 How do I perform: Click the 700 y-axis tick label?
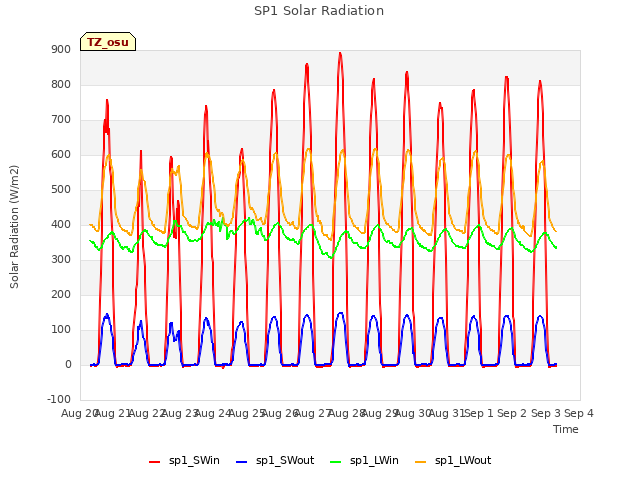(61, 120)
